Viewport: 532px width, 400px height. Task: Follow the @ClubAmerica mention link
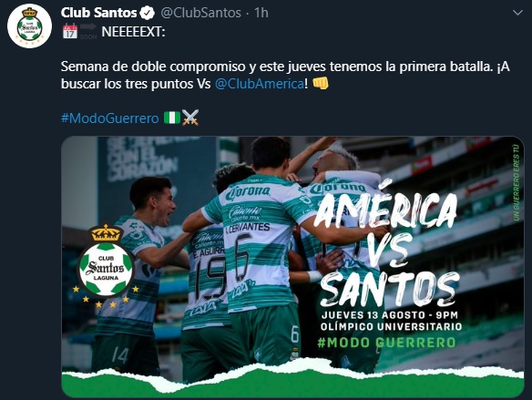260,84
